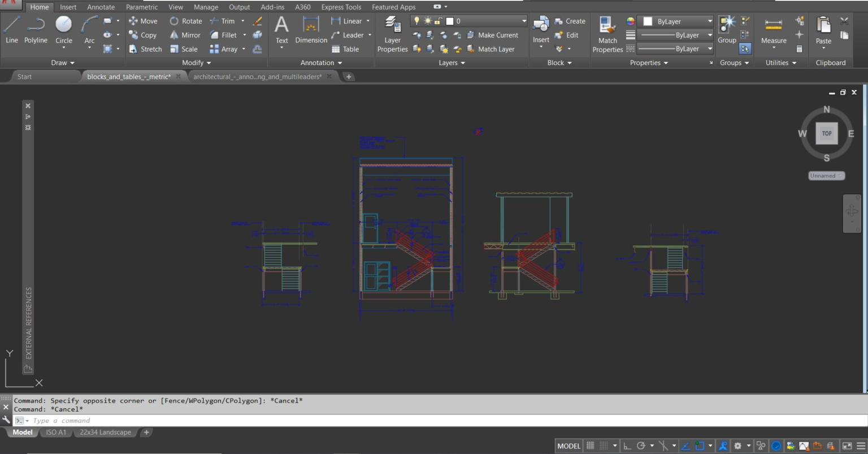Toggle Snap Mode in the status bar
The width and height of the screenshot is (868, 454).
(604, 446)
